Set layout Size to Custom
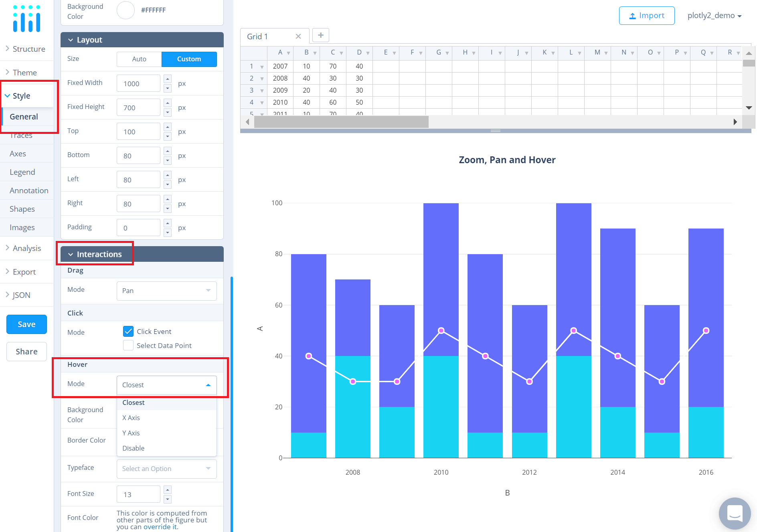Viewport: 757px width, 532px height. [189, 59]
